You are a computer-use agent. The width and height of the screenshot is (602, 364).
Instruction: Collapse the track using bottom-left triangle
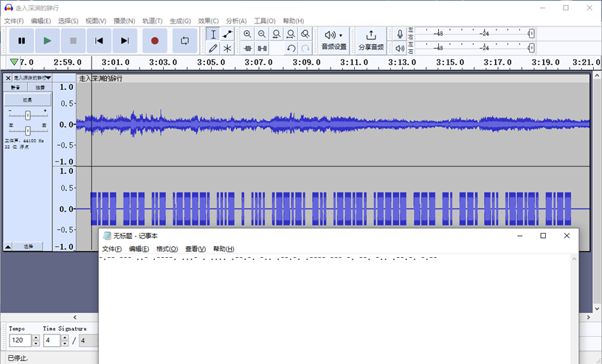click(x=8, y=246)
